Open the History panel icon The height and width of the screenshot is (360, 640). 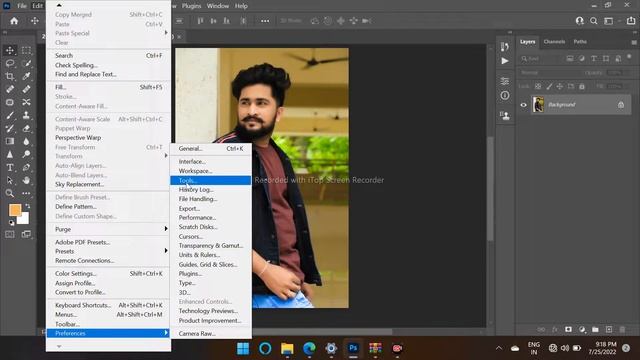pyautogui.click(x=505, y=47)
